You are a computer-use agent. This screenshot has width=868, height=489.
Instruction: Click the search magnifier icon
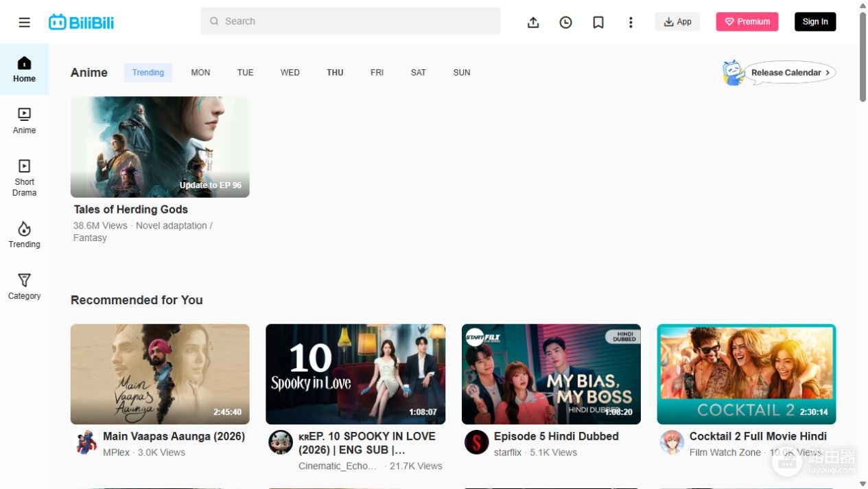click(x=214, y=21)
